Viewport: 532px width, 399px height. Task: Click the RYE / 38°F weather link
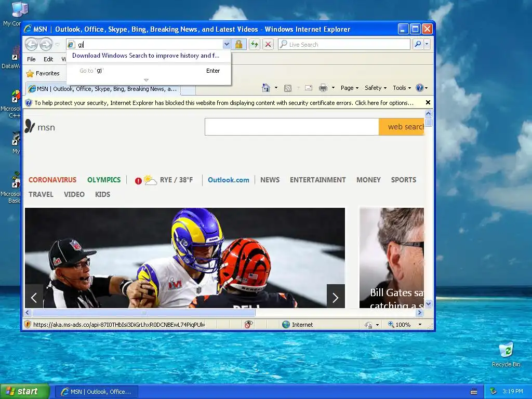point(176,180)
